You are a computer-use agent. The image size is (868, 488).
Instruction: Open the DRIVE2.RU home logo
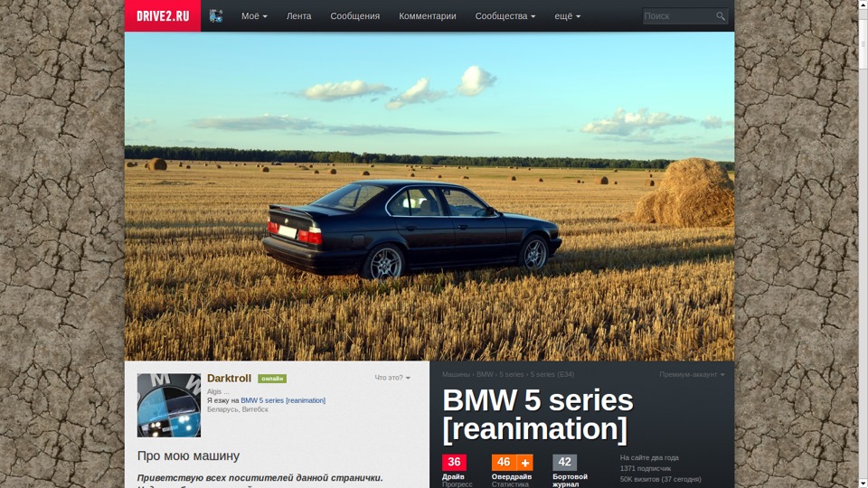coord(163,16)
